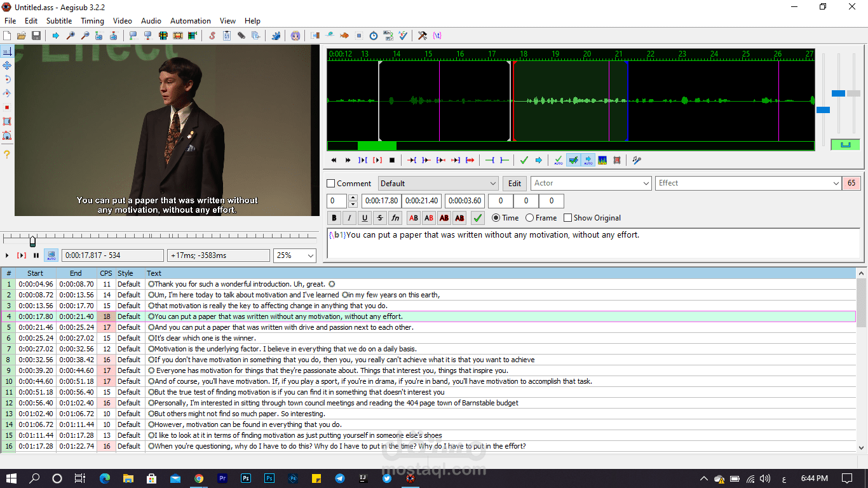Apply underline formatting button
Viewport: 868px width, 488px height.
[365, 218]
